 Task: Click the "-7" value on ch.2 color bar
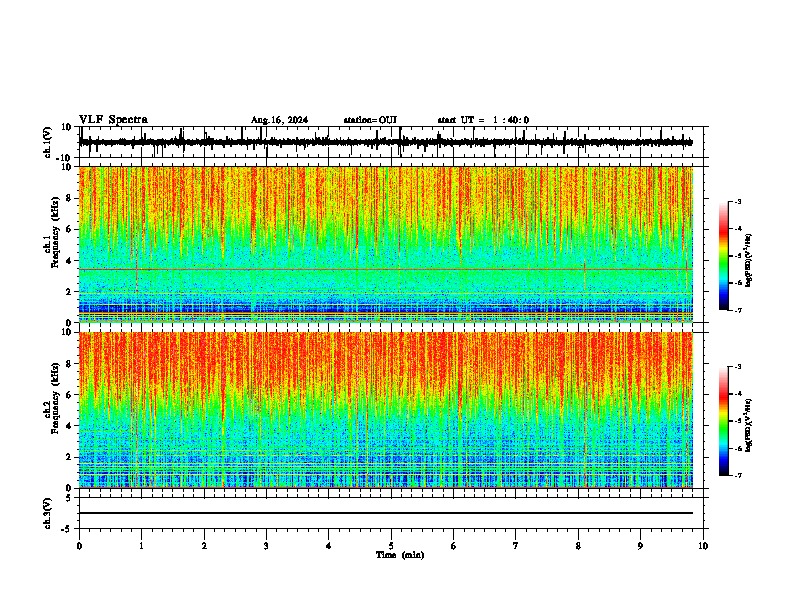click(737, 475)
